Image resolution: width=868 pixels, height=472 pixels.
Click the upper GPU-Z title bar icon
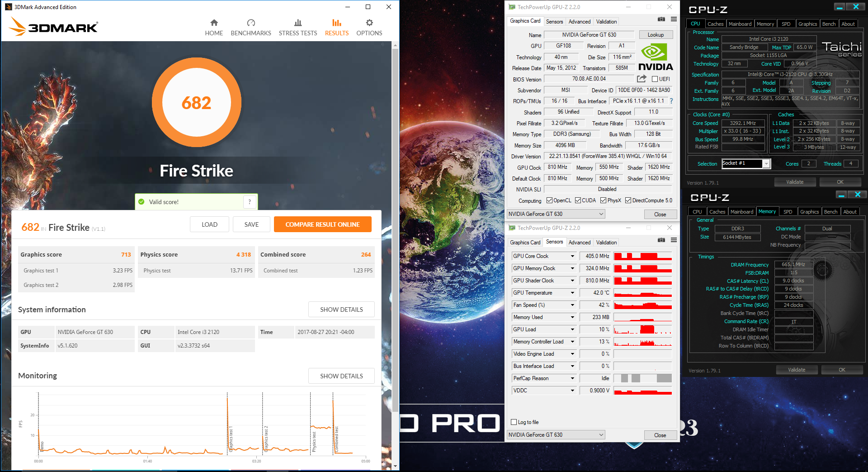(512, 7)
